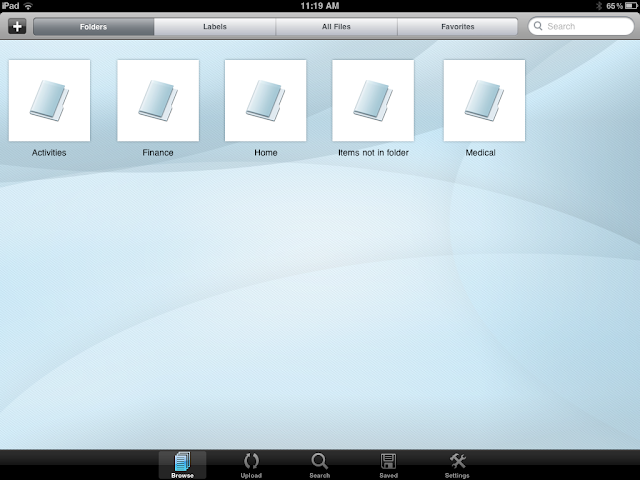The width and height of the screenshot is (640, 480).
Task: Open the Finance folder icon
Action: tap(158, 100)
